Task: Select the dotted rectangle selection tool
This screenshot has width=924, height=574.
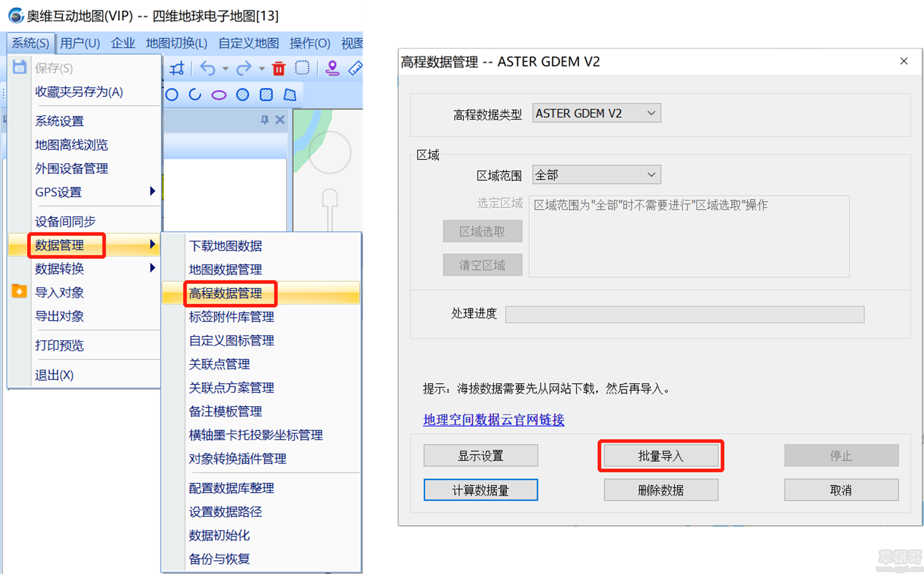Action: 302,68
